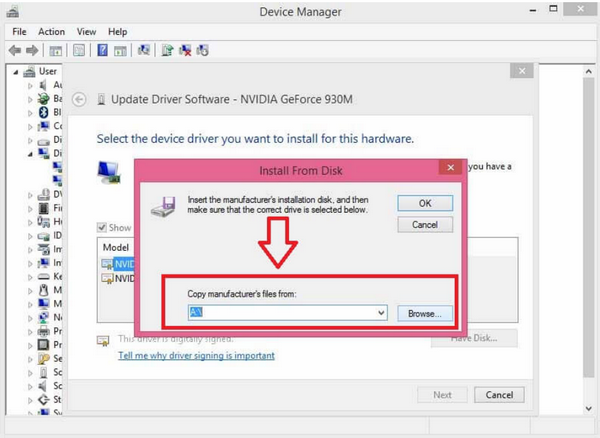Click the Bluetooth device category icon
Viewport: 600px width, 438px height.
[43, 112]
